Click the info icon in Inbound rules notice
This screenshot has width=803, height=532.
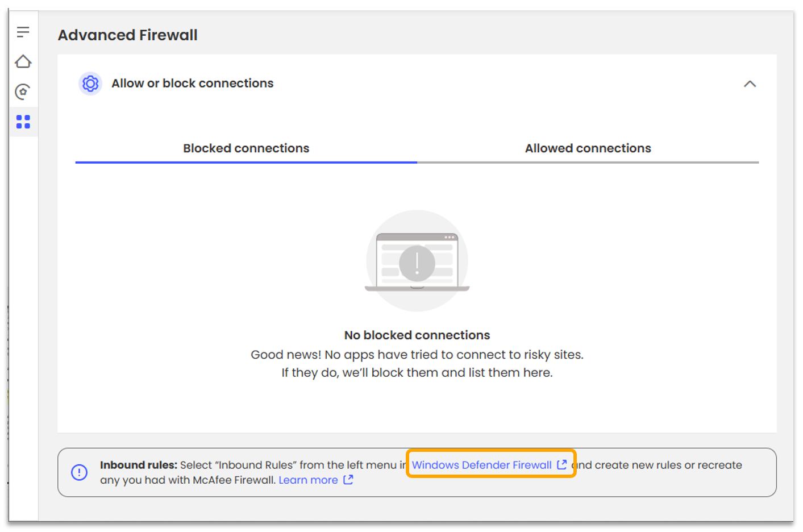80,472
